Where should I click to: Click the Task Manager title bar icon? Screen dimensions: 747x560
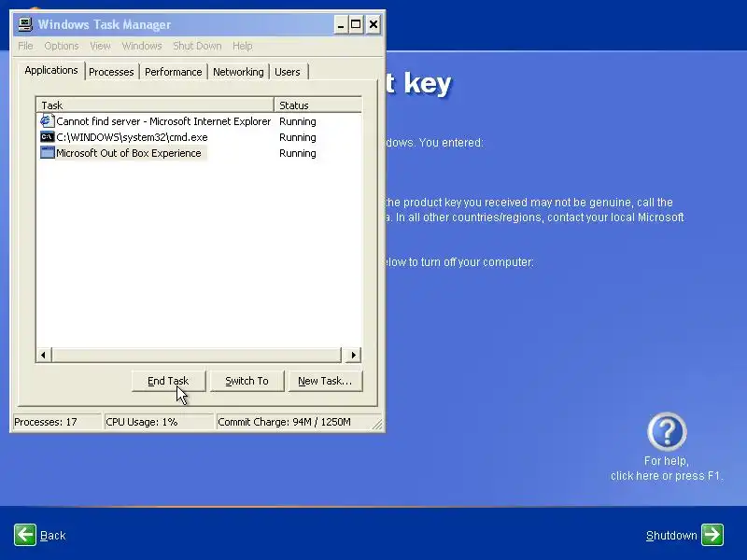pyautogui.click(x=25, y=24)
